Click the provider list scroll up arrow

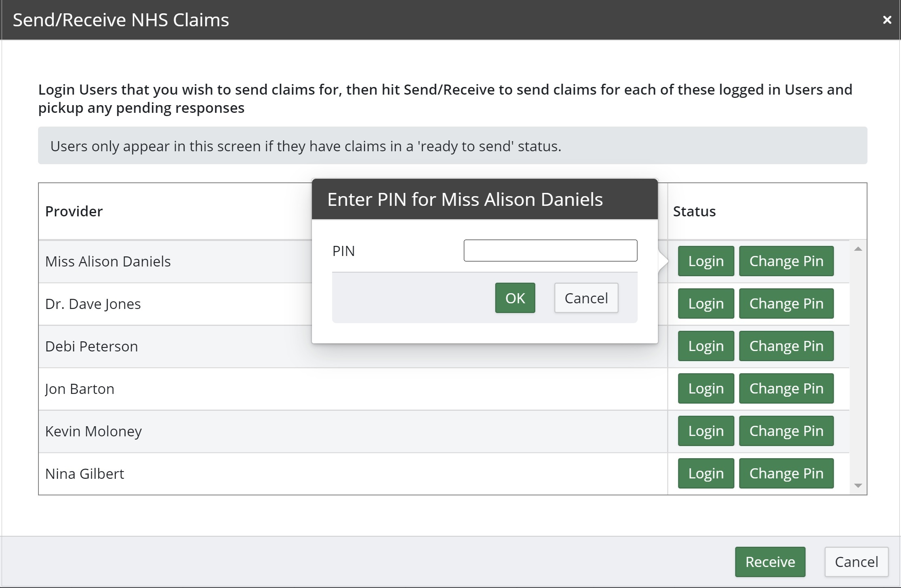[x=858, y=249]
